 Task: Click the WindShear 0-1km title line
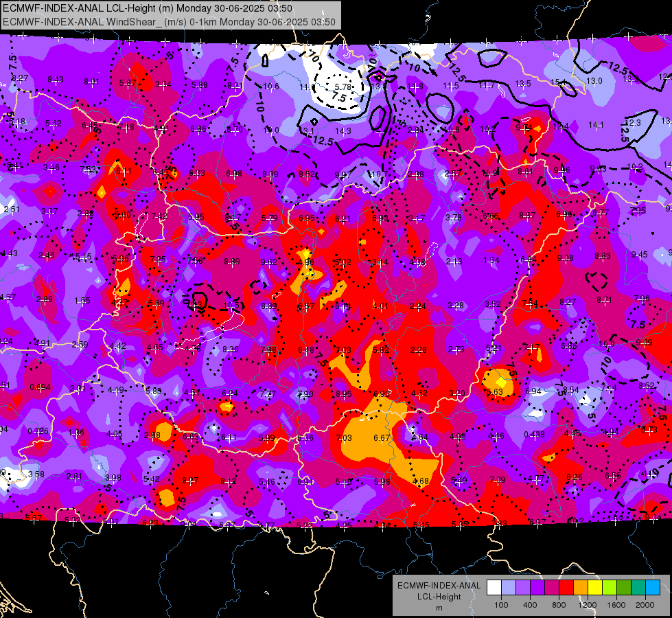pos(169,22)
